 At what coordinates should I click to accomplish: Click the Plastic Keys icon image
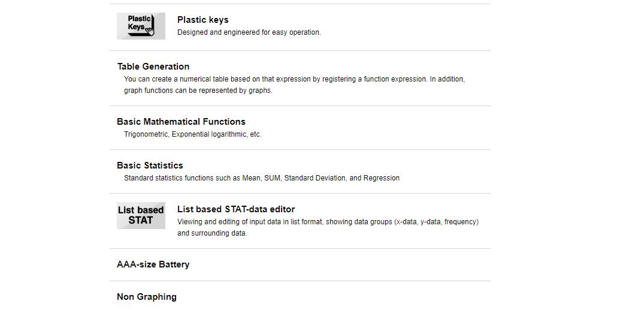(x=141, y=26)
